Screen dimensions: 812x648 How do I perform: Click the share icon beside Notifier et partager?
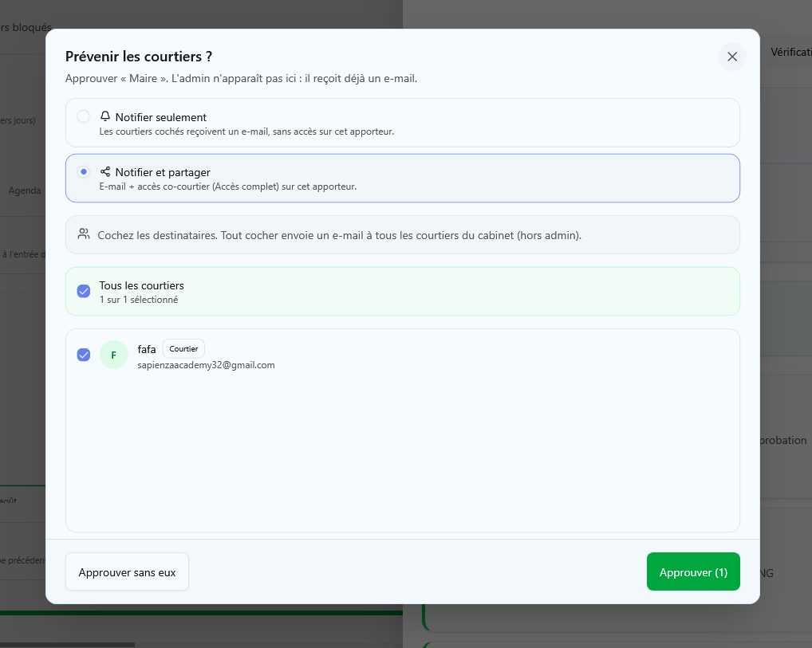(105, 171)
